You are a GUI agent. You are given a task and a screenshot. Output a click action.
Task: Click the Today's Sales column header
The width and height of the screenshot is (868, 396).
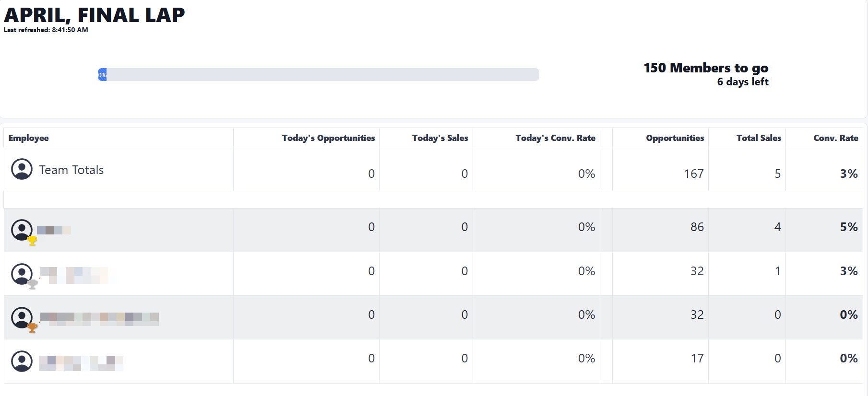click(440, 138)
